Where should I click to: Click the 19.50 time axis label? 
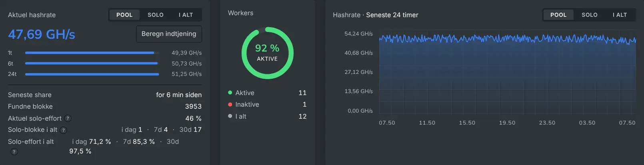(x=507, y=123)
